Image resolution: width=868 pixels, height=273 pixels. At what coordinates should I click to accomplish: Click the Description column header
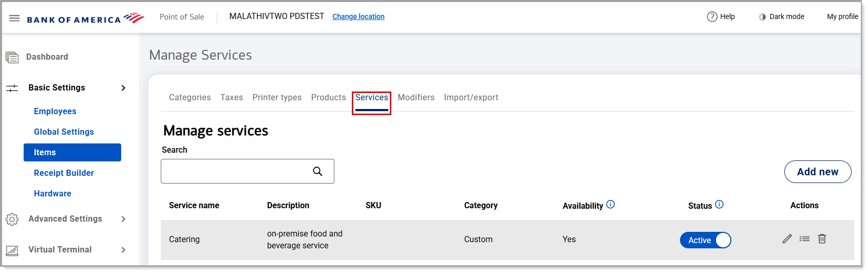(x=288, y=205)
